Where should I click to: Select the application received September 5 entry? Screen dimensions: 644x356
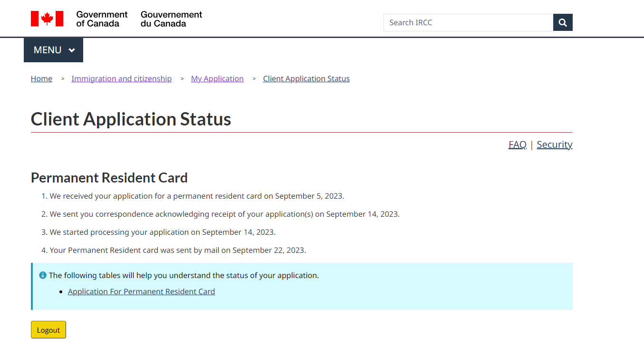point(196,196)
